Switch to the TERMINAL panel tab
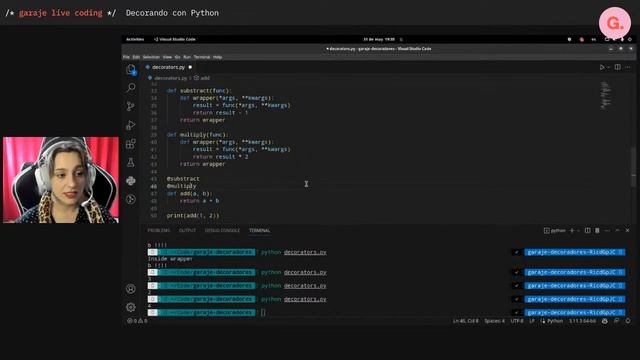 [260, 231]
